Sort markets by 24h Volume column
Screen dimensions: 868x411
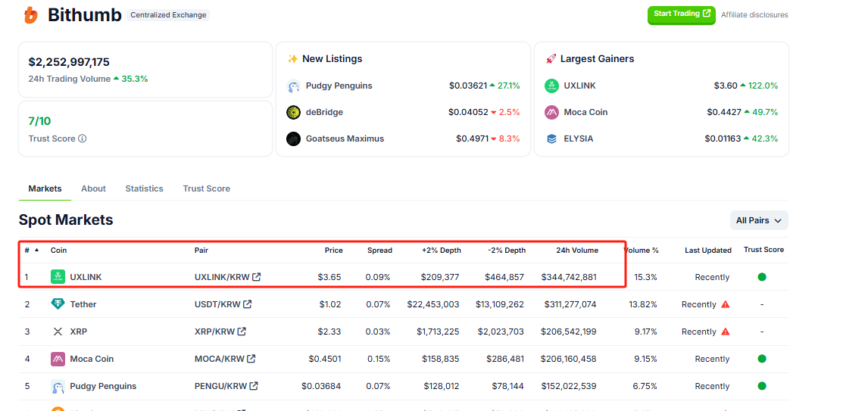576,251
